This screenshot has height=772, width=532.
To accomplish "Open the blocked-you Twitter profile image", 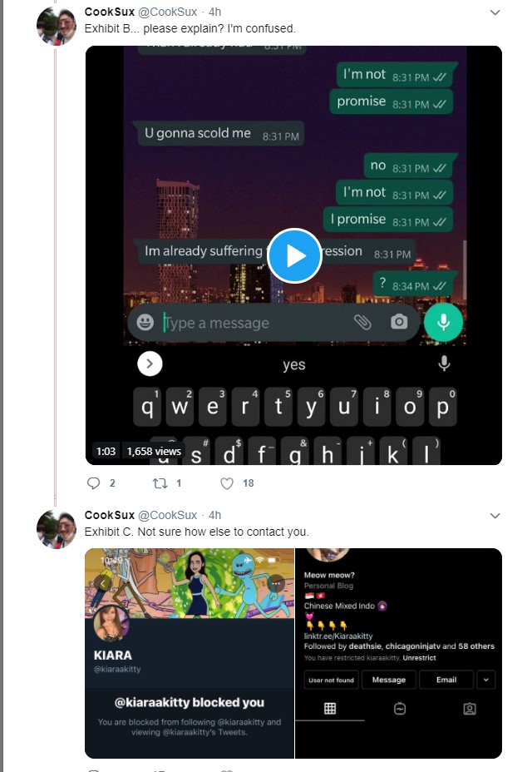I will pos(190,653).
